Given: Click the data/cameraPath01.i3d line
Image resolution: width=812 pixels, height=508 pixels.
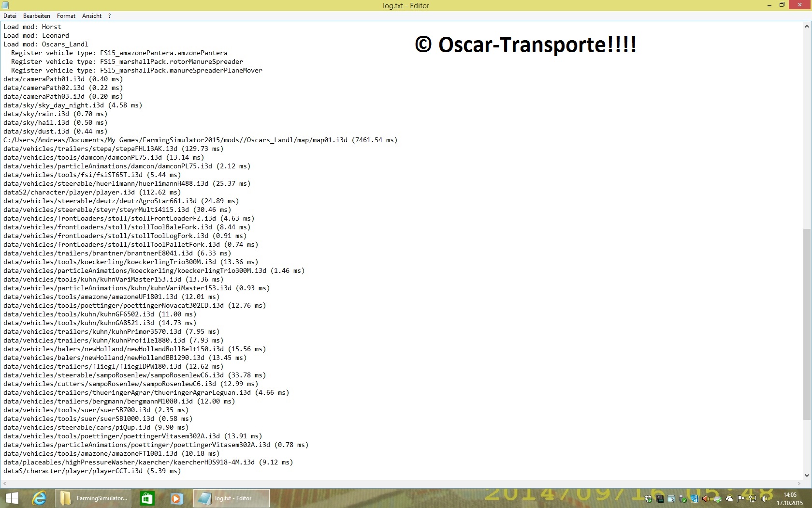Looking at the screenshot, I should (x=63, y=79).
